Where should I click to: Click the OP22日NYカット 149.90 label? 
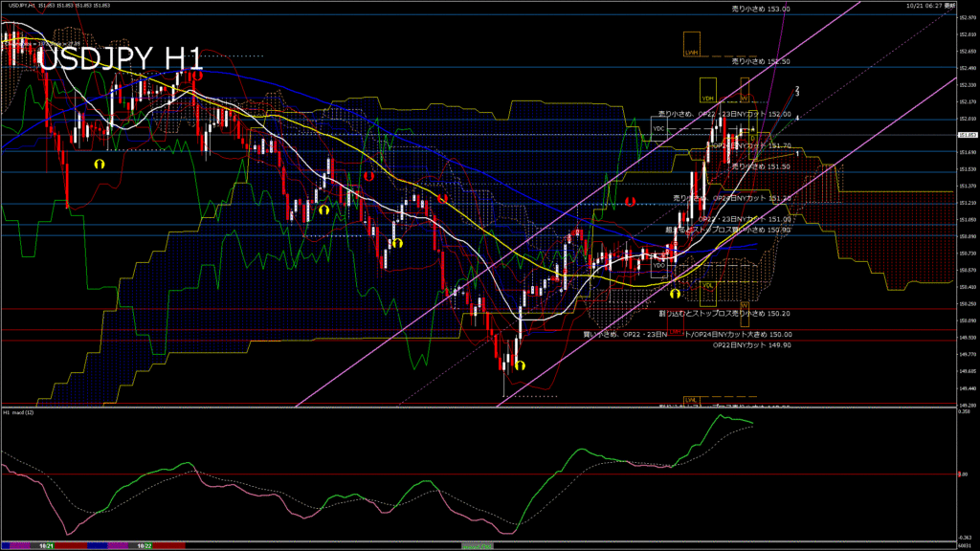point(752,345)
